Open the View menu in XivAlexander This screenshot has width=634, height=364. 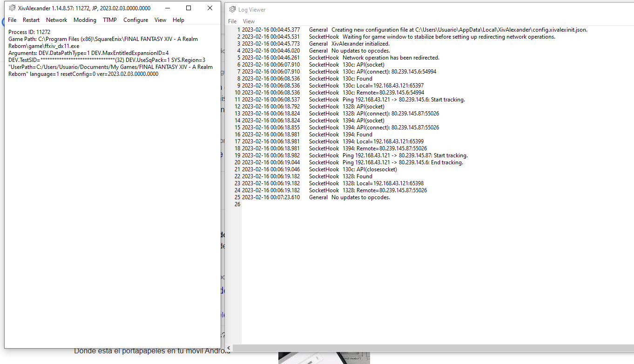pos(160,20)
